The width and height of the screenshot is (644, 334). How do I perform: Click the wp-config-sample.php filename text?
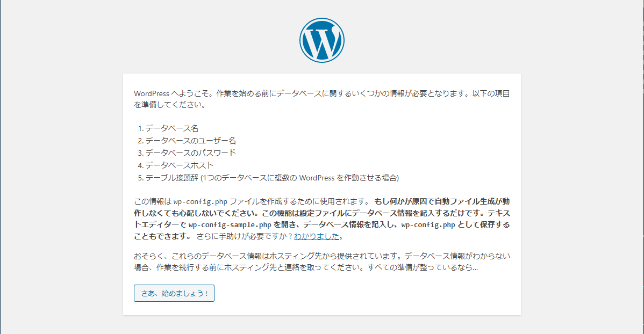(x=230, y=224)
